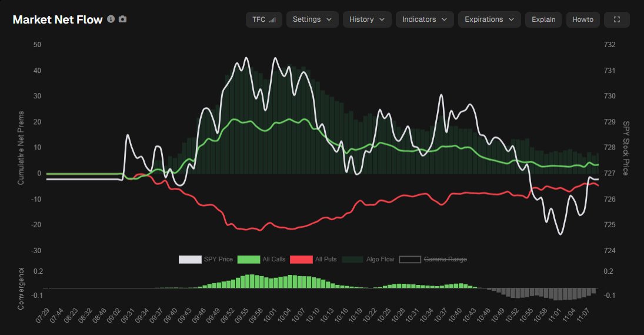Open the Howto button
The image size is (644, 335).
(x=582, y=20)
